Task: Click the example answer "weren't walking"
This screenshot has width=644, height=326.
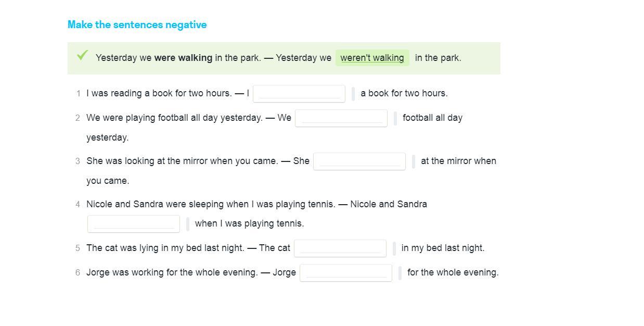Action: [372, 58]
